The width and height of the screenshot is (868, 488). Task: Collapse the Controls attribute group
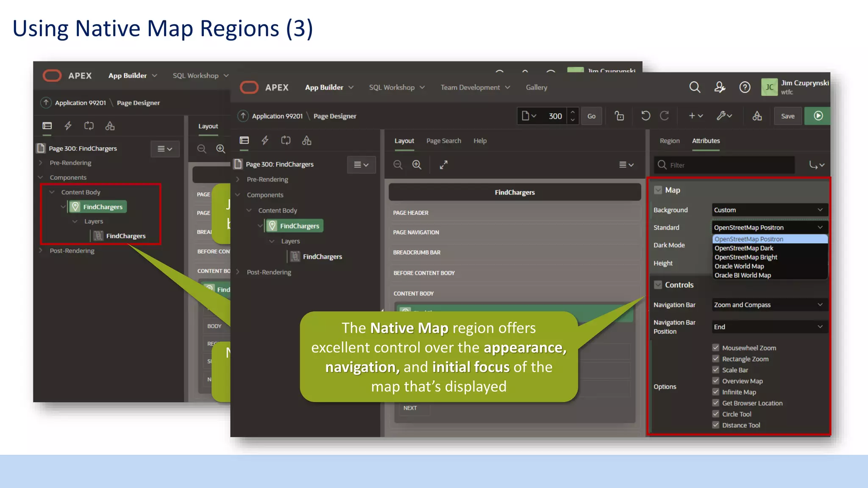pyautogui.click(x=658, y=285)
